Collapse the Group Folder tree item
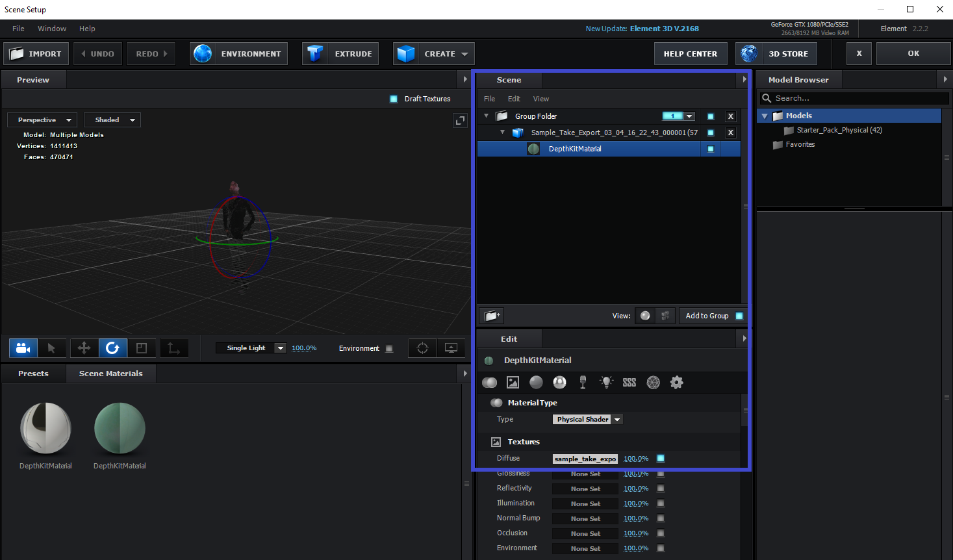 click(486, 116)
